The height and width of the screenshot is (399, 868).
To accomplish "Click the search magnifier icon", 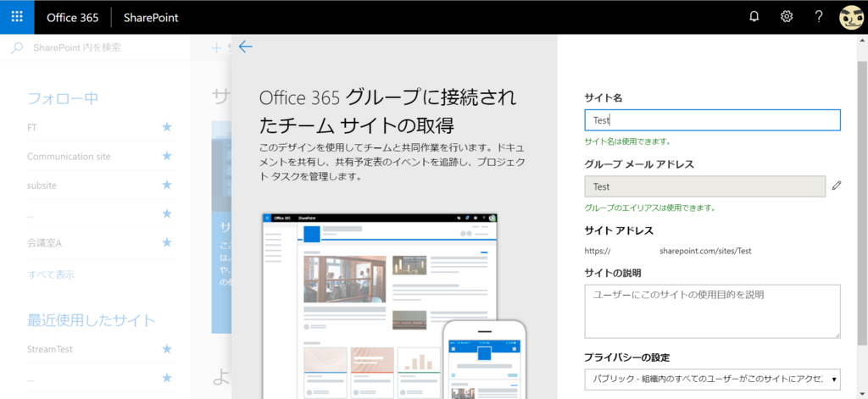I will [17, 47].
